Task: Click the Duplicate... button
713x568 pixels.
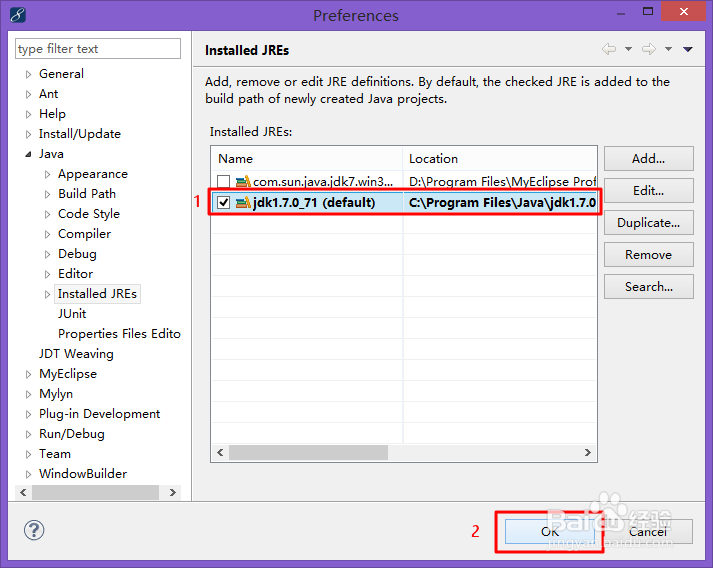Action: tap(648, 222)
